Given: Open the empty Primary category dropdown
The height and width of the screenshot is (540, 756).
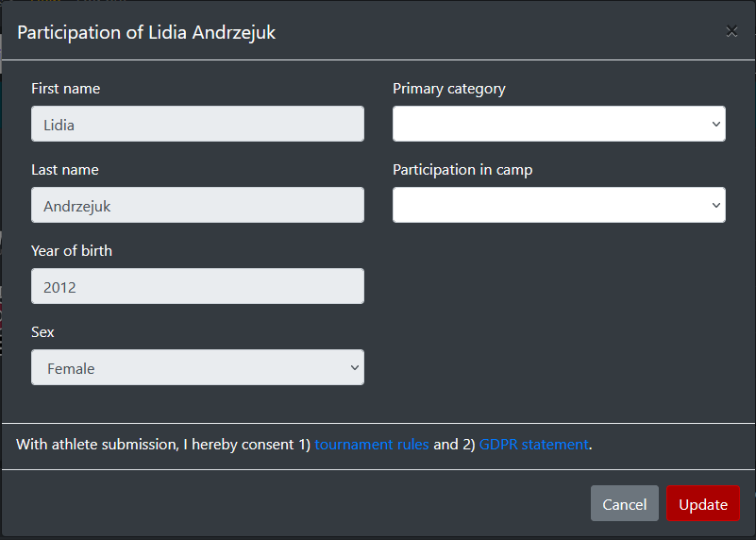Looking at the screenshot, I should coord(559,124).
